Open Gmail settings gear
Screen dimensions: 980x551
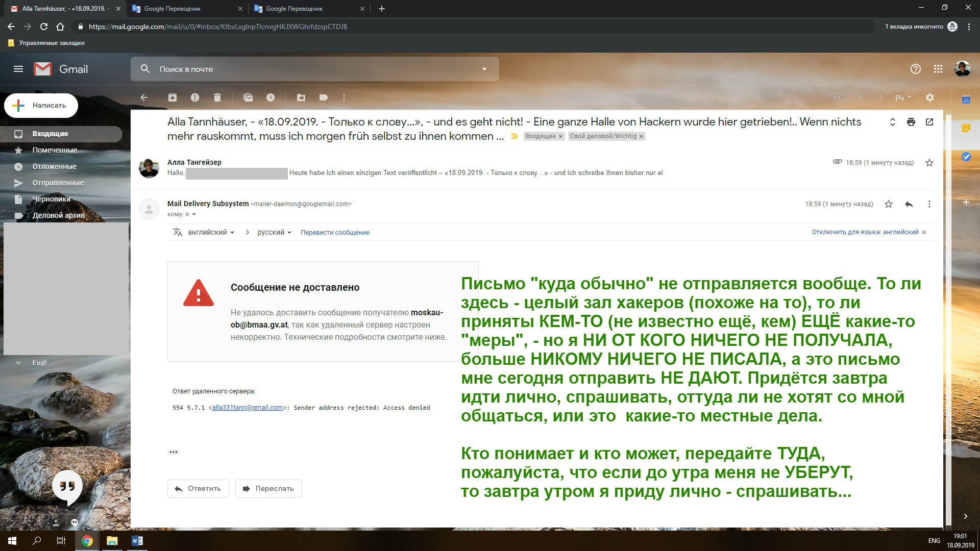click(x=930, y=97)
